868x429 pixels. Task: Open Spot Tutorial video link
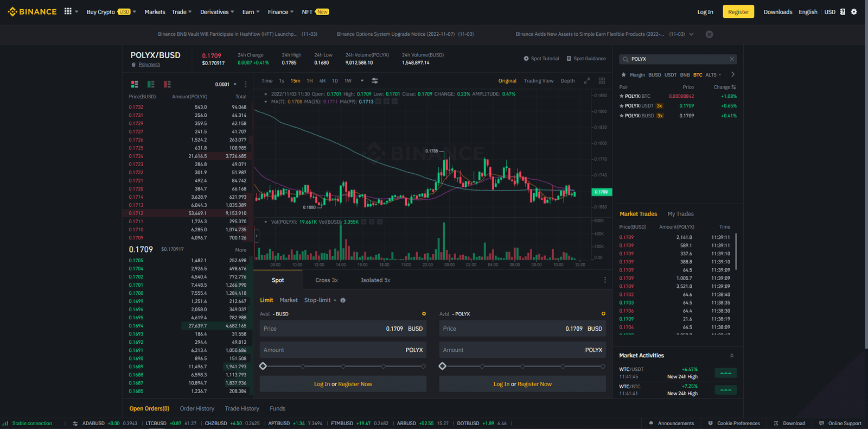[x=541, y=59]
